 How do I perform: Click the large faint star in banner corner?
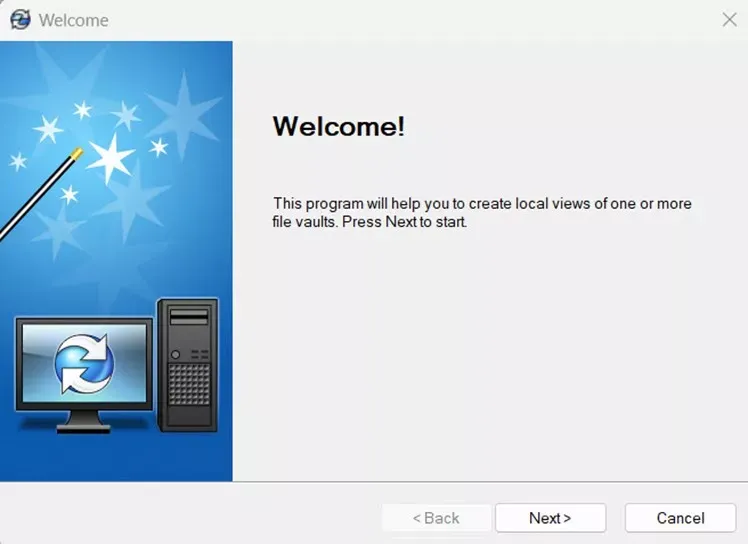185,115
